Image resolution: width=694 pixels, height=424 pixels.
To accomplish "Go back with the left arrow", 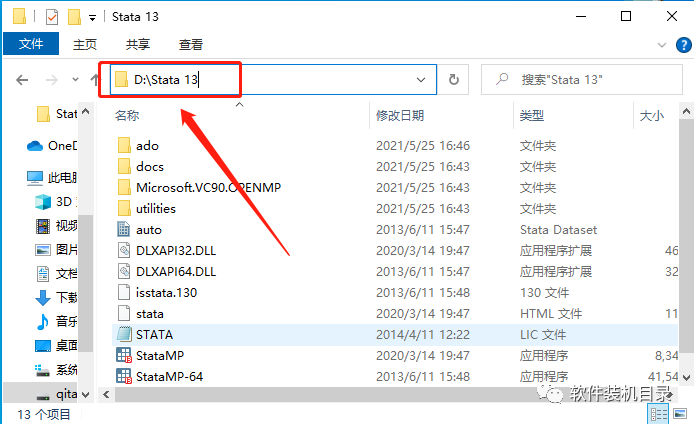I will 22,80.
